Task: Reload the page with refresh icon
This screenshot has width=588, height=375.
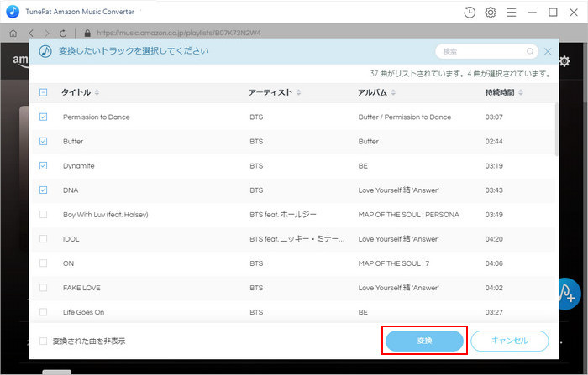Action: (63, 34)
